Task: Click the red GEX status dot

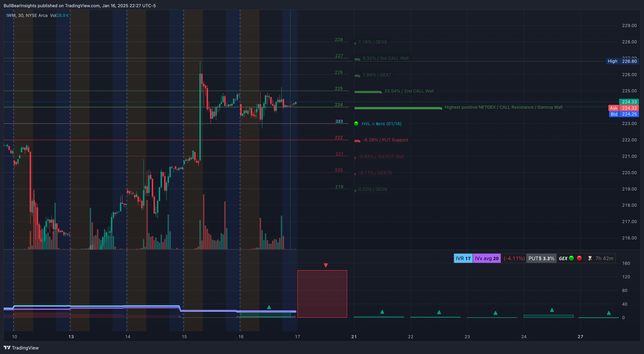Action: tap(579, 258)
